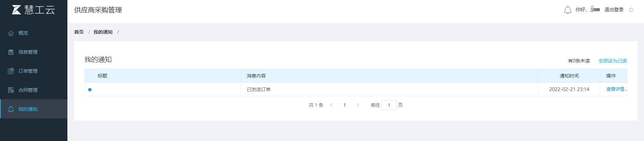Select page 1 in pagination
The width and height of the screenshot is (644, 141).
344,105
